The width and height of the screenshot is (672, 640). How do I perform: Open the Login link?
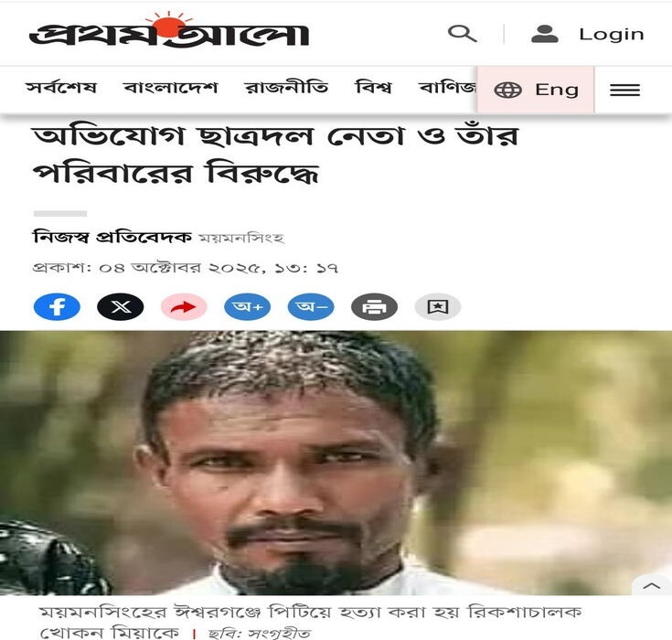(x=611, y=35)
